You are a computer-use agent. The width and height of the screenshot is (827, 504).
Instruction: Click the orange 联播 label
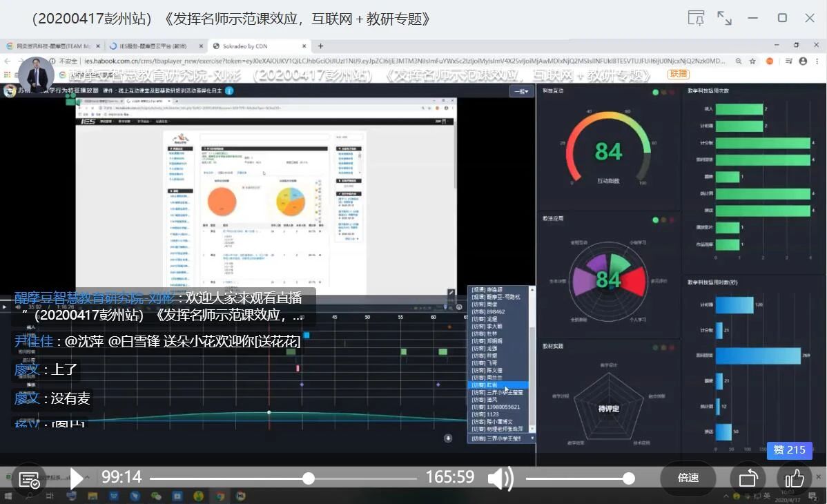point(678,74)
